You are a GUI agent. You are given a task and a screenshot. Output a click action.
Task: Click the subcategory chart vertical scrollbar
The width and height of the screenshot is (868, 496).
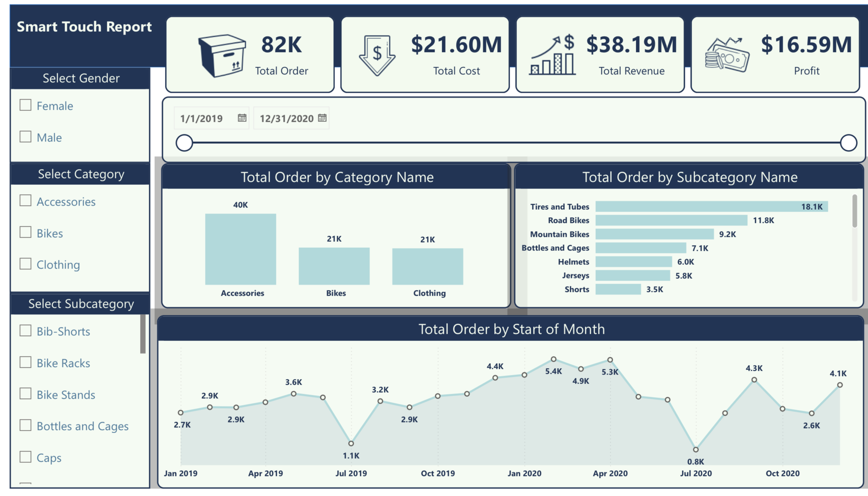[x=854, y=211]
